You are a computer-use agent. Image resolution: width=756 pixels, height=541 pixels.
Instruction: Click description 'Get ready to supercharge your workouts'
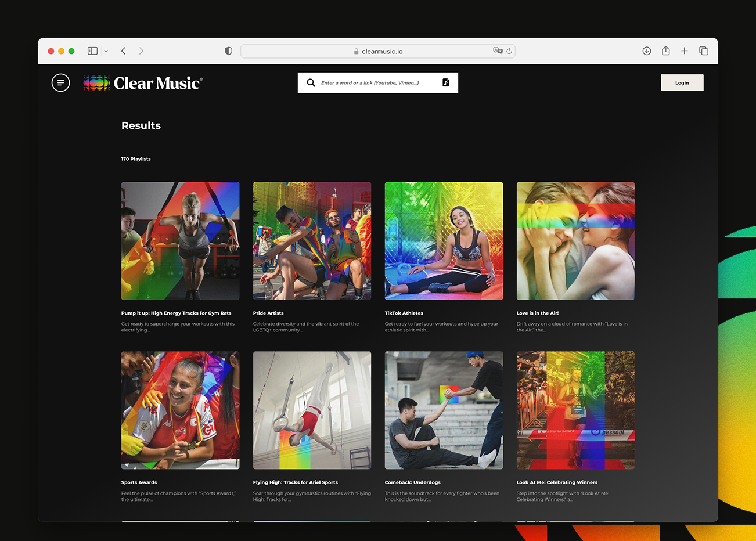[x=178, y=327]
